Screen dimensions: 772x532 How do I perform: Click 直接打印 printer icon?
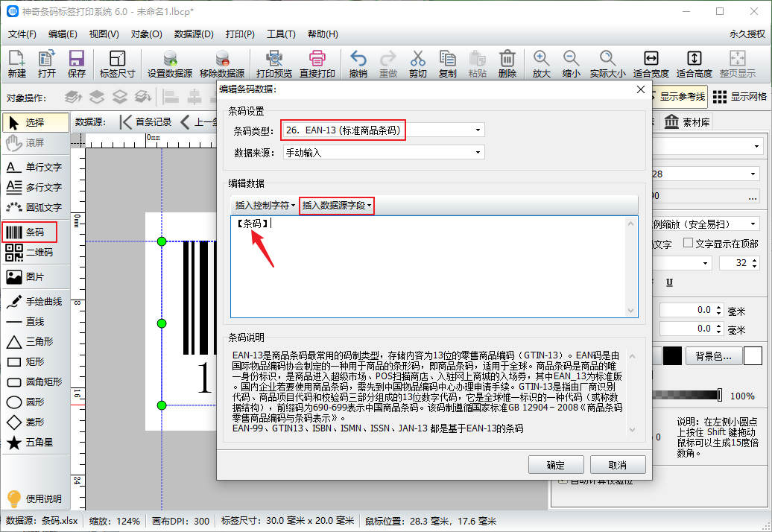[x=317, y=63]
